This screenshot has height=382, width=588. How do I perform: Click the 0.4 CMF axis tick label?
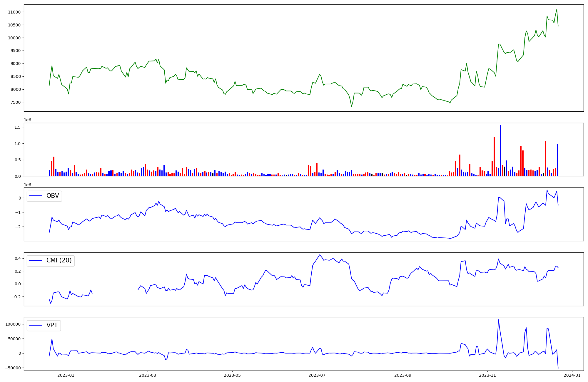click(x=17, y=258)
